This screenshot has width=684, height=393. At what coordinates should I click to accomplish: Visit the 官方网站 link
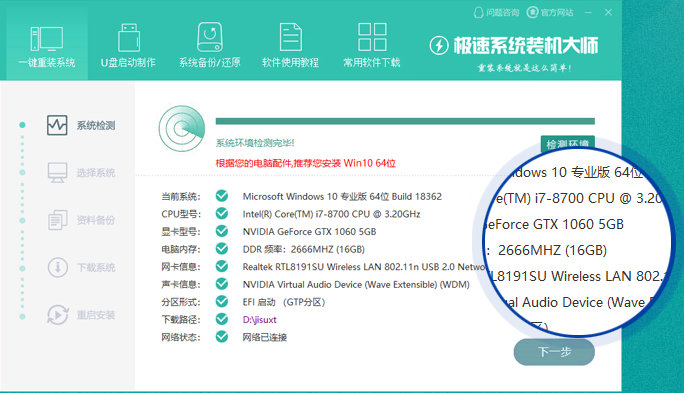[x=550, y=12]
